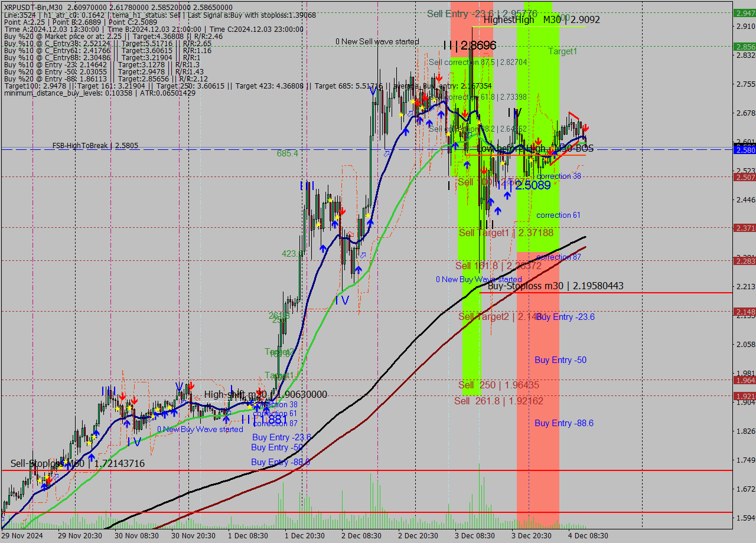756x543 pixels.
Task: Click the '4 Dec 08:30' time axis label
Action: [x=589, y=536]
